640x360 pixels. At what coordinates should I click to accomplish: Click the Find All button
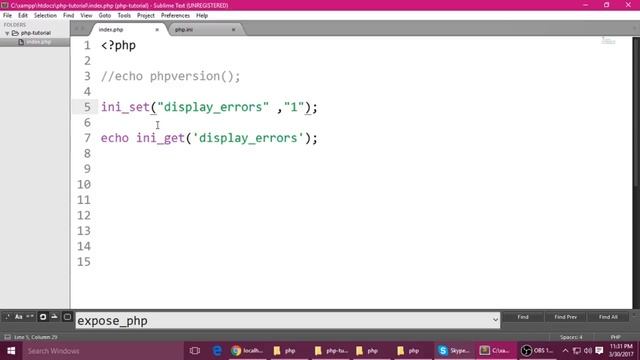[608, 317]
